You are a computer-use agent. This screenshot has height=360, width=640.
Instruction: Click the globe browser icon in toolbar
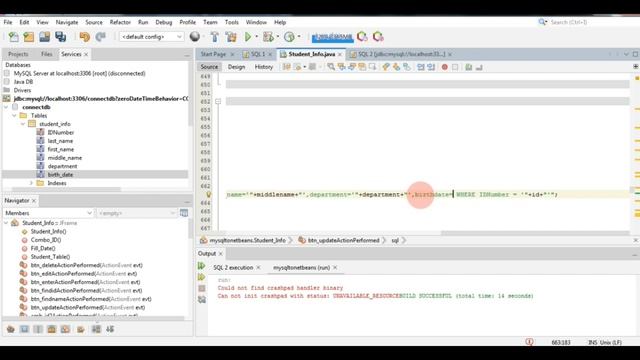click(x=195, y=37)
